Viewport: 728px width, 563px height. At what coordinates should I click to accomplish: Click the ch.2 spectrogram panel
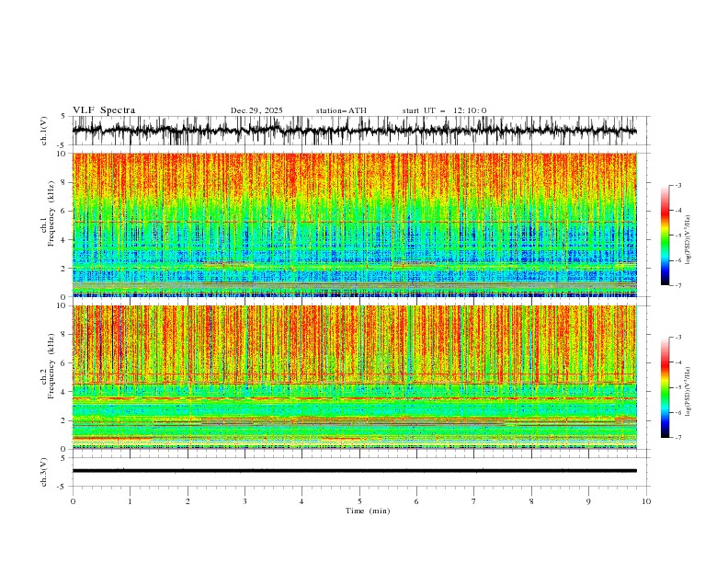coord(354,377)
